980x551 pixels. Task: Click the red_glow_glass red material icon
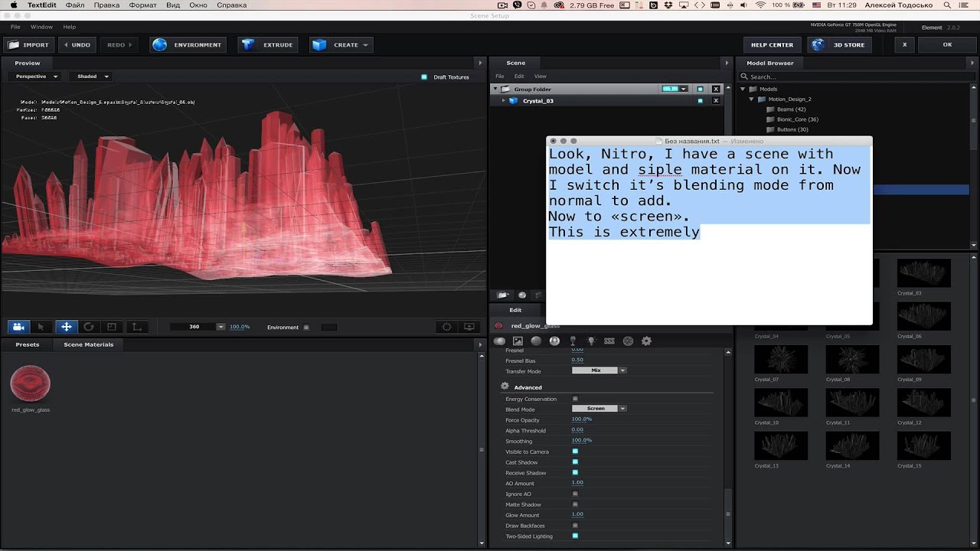click(x=498, y=325)
